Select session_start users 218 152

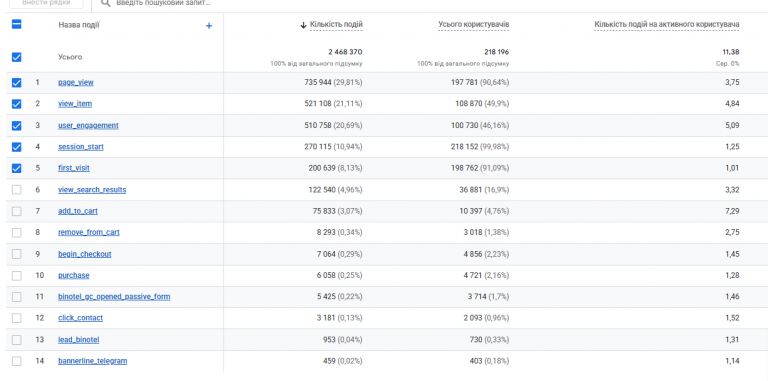pyautogui.click(x=464, y=147)
